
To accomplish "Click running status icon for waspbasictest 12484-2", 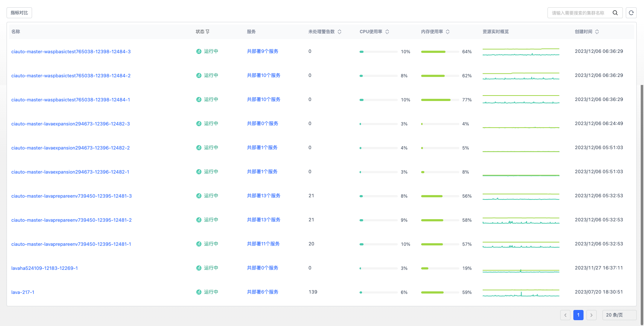I will point(199,75).
